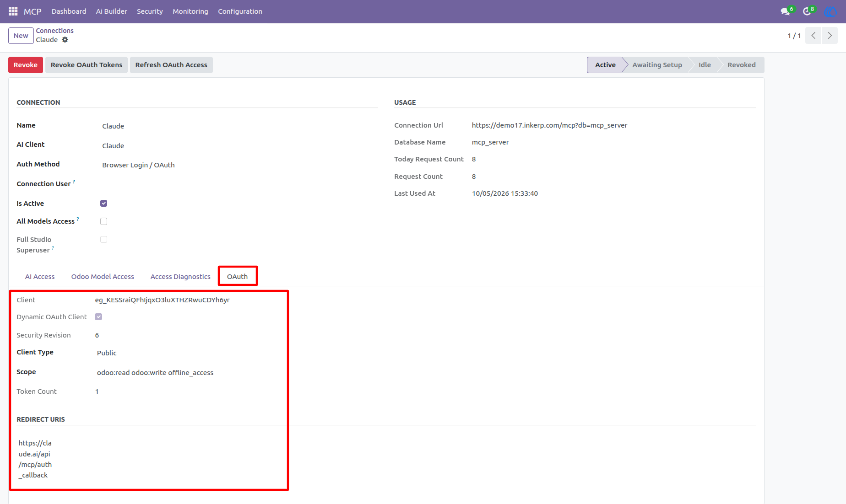Image resolution: width=846 pixels, height=504 pixels.
Task: Go to the previous record arrow
Action: pos(813,35)
